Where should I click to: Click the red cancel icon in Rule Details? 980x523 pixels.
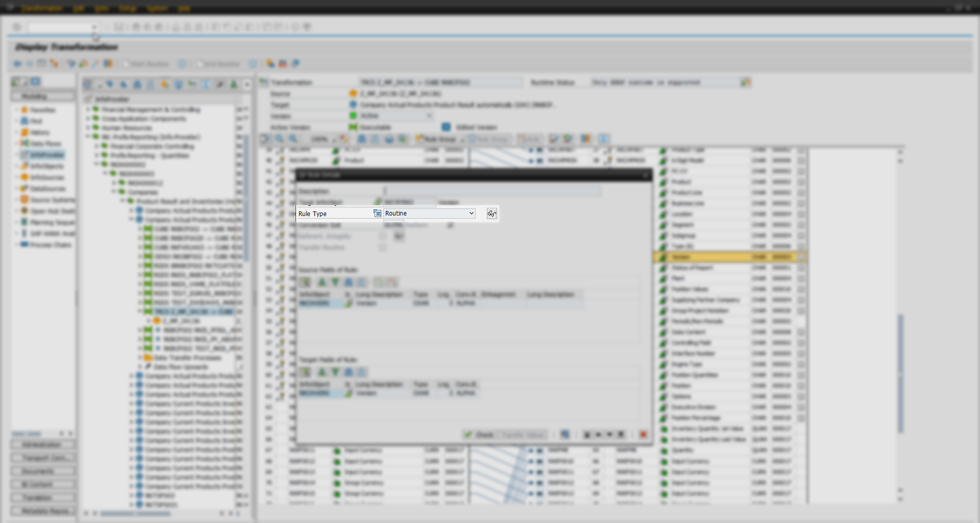tap(643, 434)
